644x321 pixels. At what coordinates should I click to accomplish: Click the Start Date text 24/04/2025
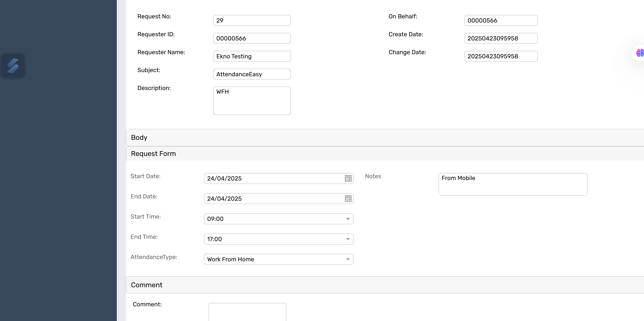click(224, 178)
